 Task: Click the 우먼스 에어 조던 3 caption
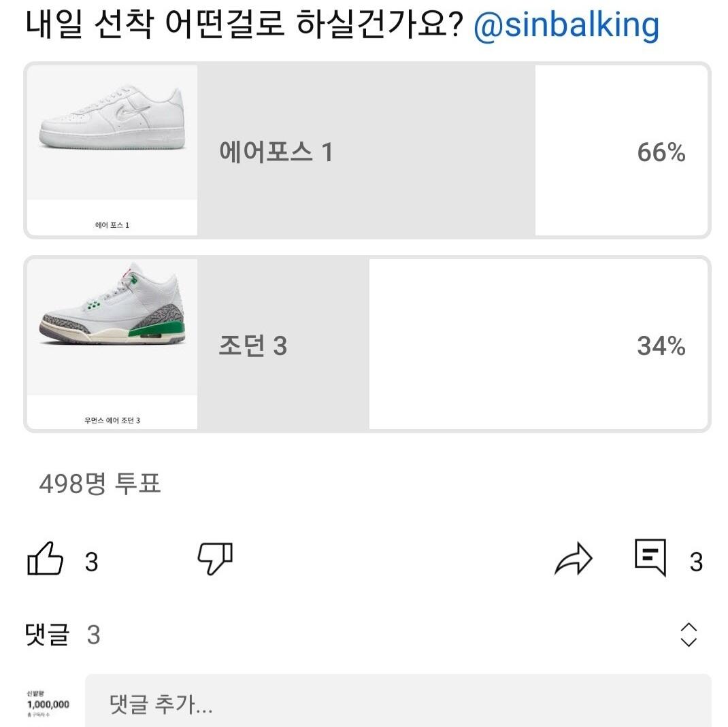pyautogui.click(x=112, y=420)
